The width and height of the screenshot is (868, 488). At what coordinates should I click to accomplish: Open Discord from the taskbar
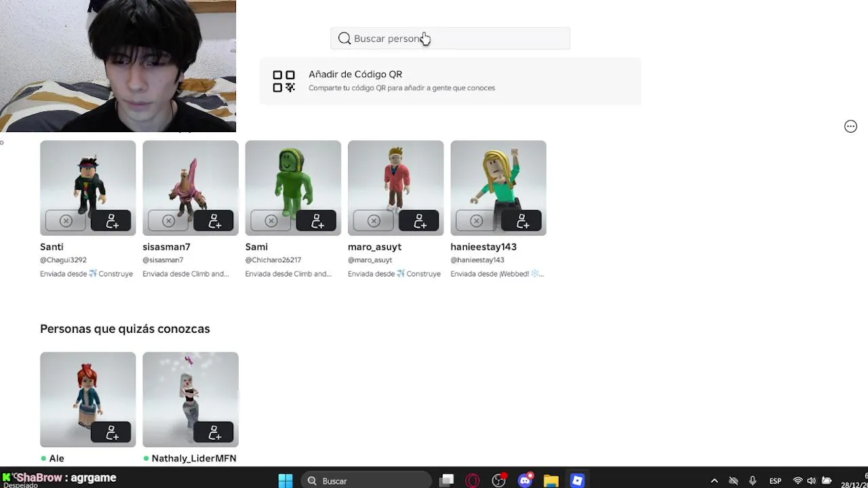[525, 481]
